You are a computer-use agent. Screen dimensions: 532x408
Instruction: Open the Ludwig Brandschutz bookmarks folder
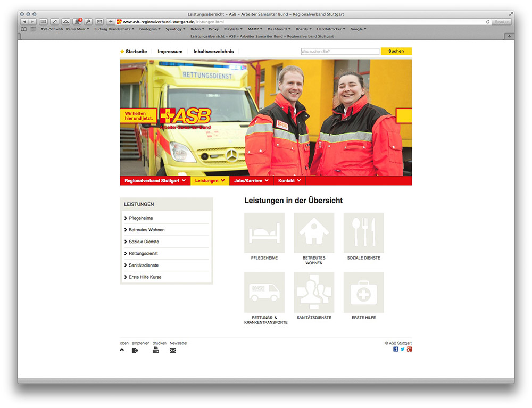coord(114,29)
